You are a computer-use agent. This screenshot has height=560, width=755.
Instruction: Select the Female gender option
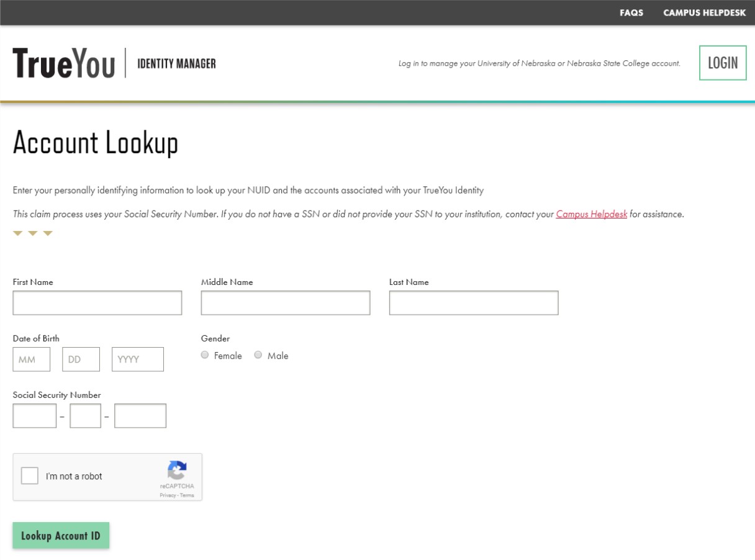(x=204, y=355)
